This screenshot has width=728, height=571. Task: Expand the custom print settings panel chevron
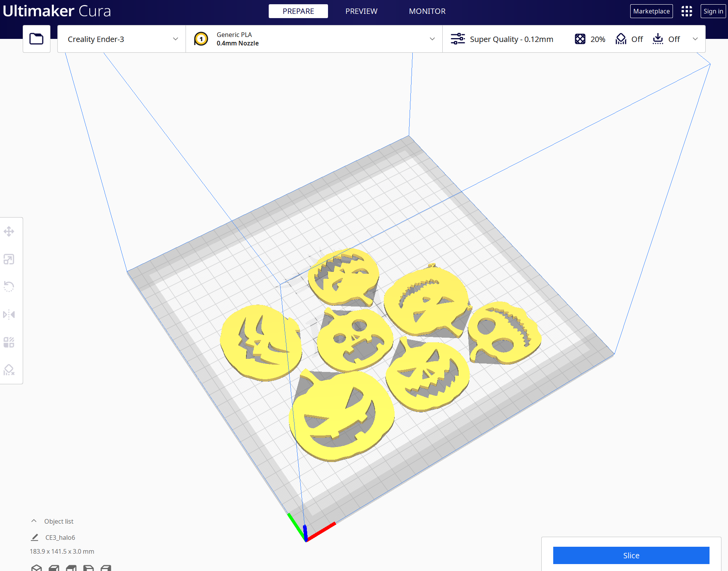pos(696,39)
